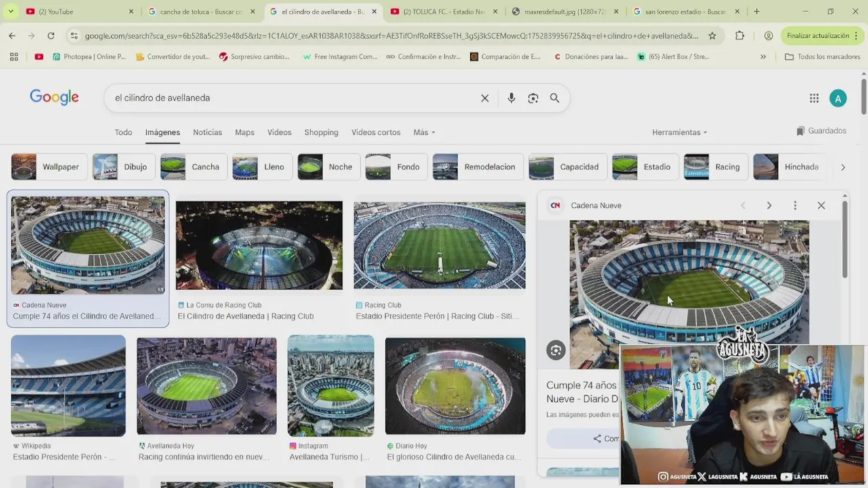Viewport: 868px width, 488px height.
Task: Switch to the Videos tab
Action: [279, 132]
